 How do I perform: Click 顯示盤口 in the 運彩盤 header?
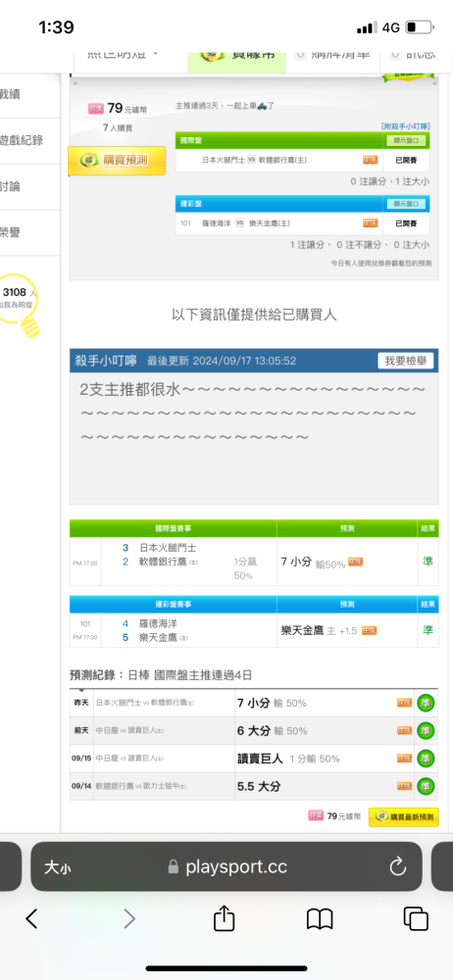coord(406,204)
